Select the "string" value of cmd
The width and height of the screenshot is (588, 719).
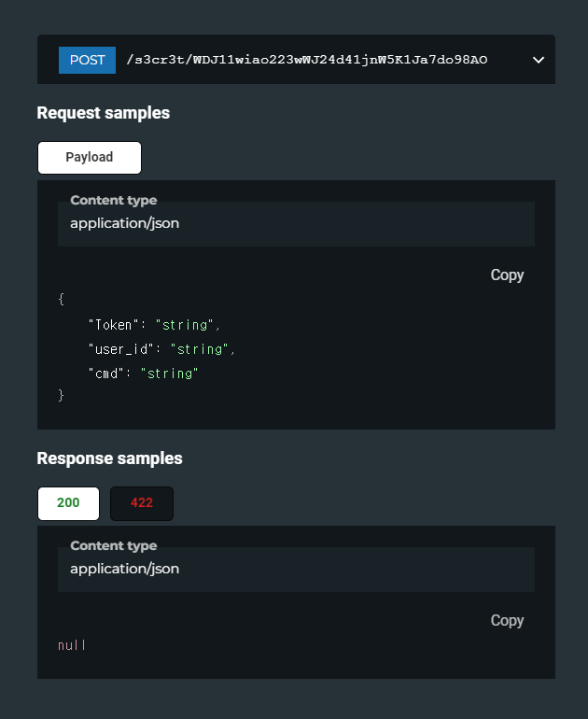[x=169, y=374]
